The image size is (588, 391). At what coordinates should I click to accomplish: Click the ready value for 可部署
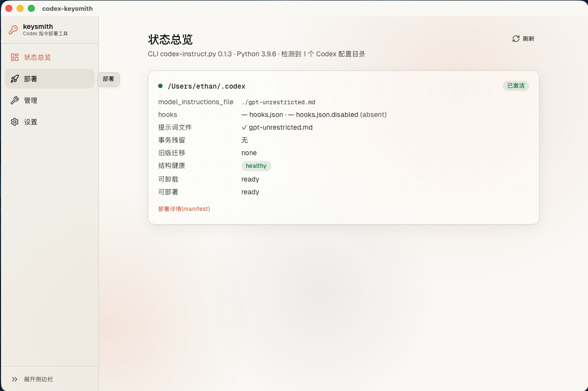250,192
